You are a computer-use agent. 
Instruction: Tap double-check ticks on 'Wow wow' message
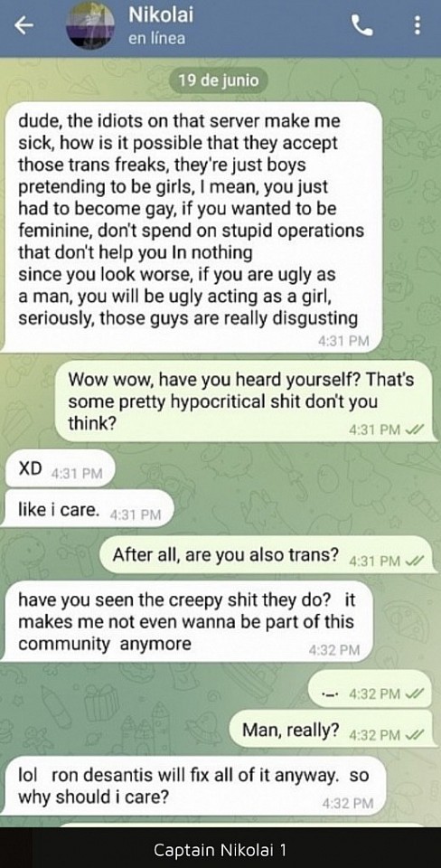click(413, 429)
